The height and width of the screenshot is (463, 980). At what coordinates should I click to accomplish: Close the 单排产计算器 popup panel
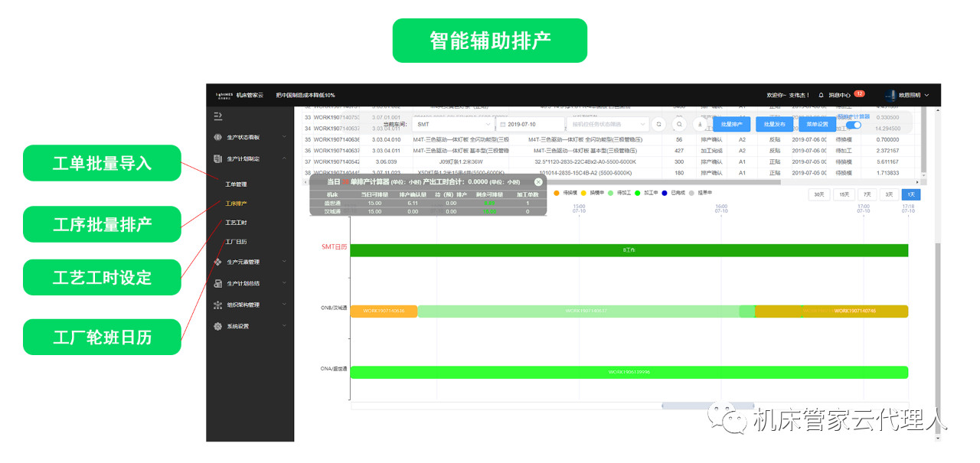tap(538, 182)
